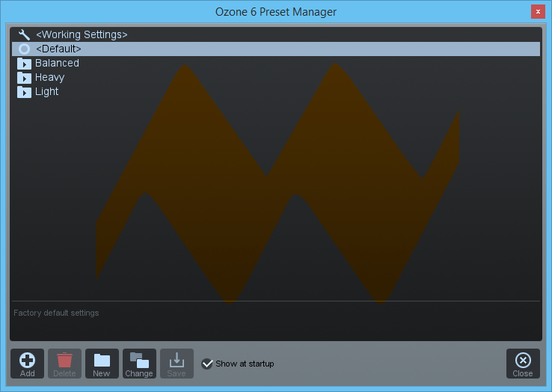Screen dimensions: 552x392
Task: Open the Change folder button
Action: [139, 364]
